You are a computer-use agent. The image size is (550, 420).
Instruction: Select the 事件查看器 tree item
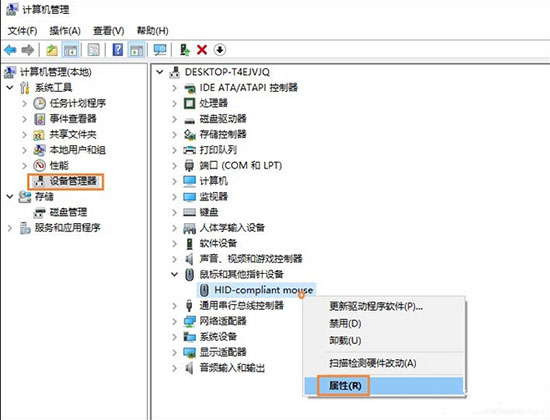(73, 119)
